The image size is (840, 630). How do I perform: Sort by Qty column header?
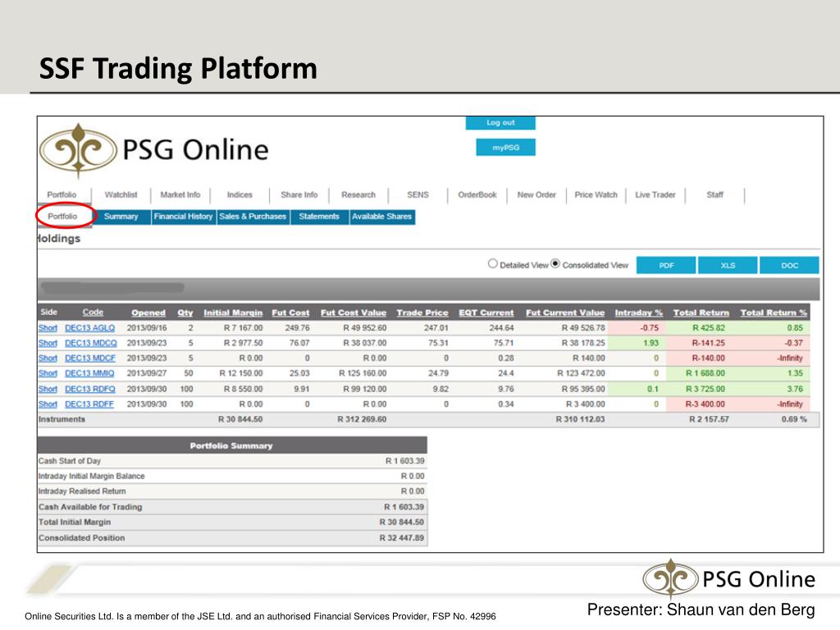[x=185, y=313]
